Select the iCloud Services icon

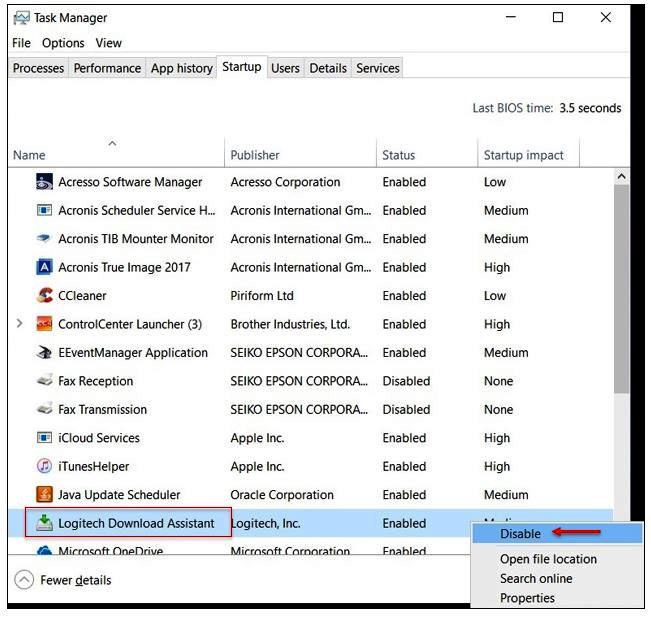44,438
